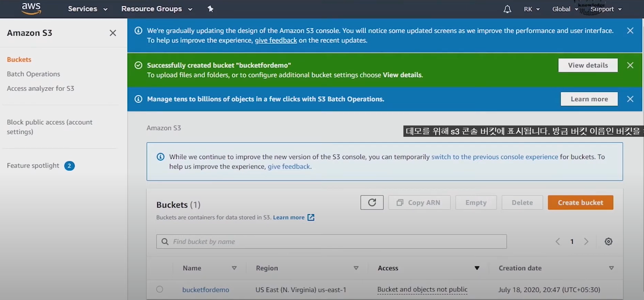Dismiss the bucket created success banner
The image size is (644, 300).
click(x=630, y=65)
